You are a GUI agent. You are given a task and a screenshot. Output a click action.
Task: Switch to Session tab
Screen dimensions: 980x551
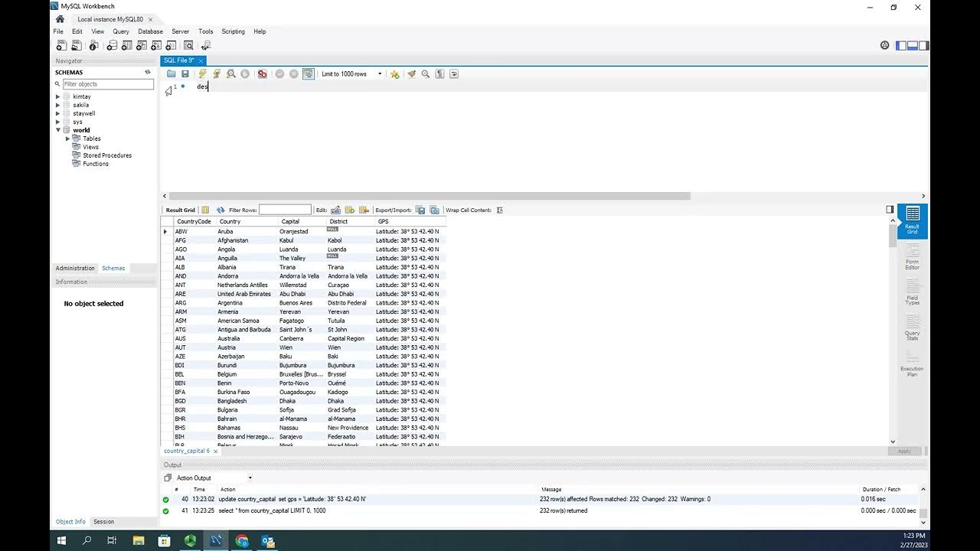(x=103, y=522)
